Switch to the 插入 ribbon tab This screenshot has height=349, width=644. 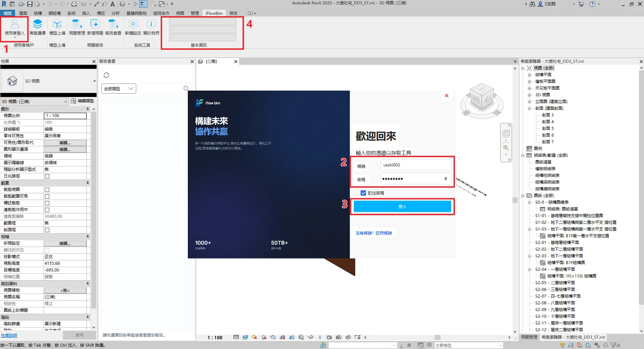pyautogui.click(x=86, y=13)
